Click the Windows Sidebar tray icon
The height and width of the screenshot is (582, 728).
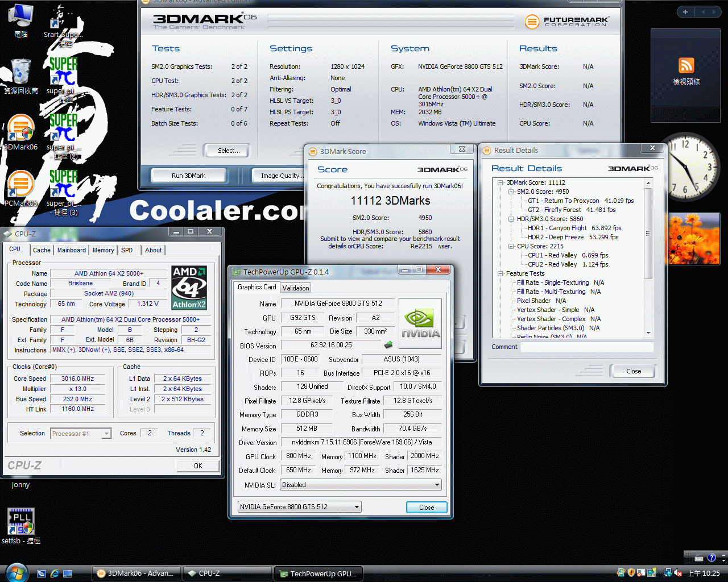point(651,573)
